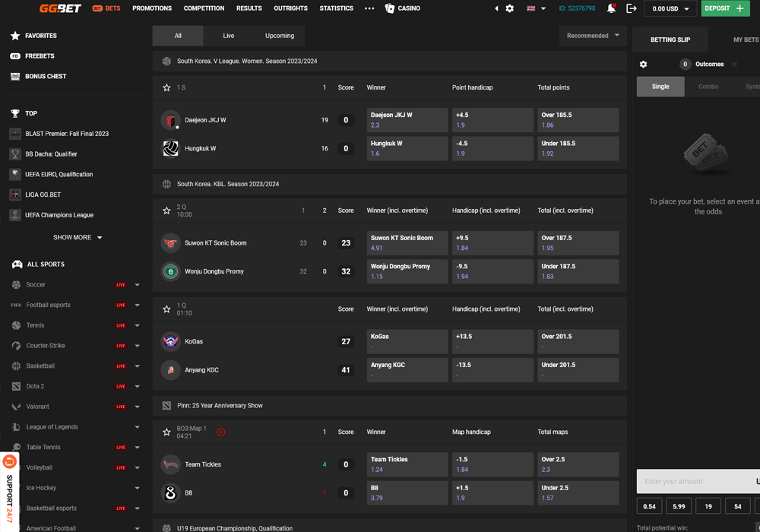Screen dimensions: 760x532
Task: Click the live stream play icon for Team Tickles match
Action: (221, 432)
